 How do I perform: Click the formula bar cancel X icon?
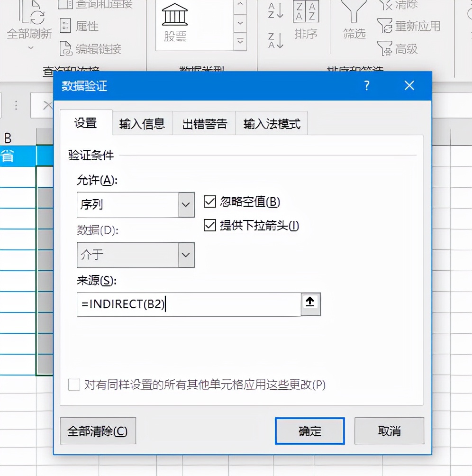pos(47,106)
